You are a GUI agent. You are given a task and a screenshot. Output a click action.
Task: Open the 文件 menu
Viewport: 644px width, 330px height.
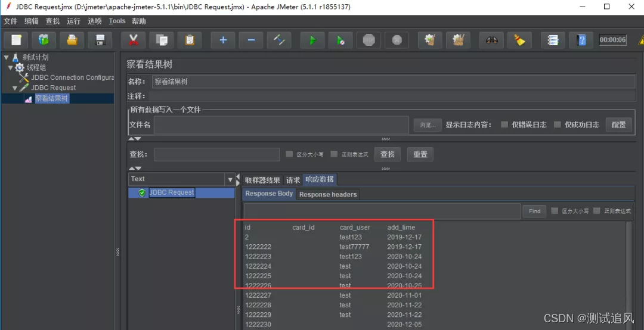(11, 21)
